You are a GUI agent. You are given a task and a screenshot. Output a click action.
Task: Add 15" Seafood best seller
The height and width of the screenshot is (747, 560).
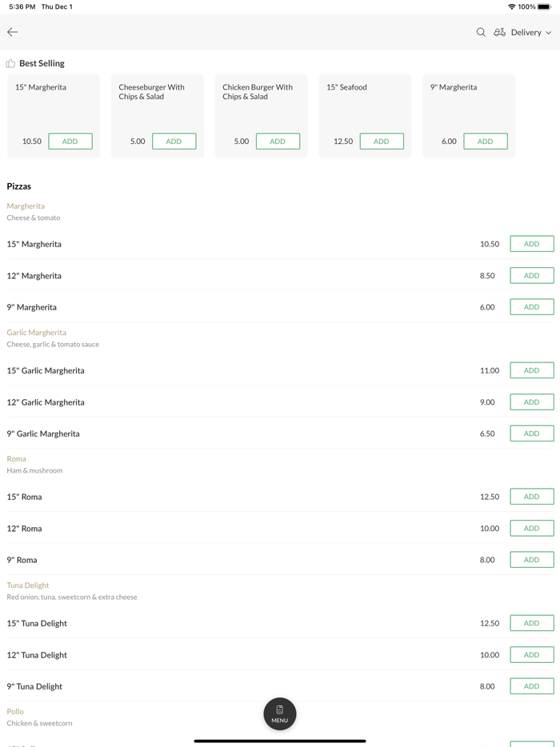[382, 142]
